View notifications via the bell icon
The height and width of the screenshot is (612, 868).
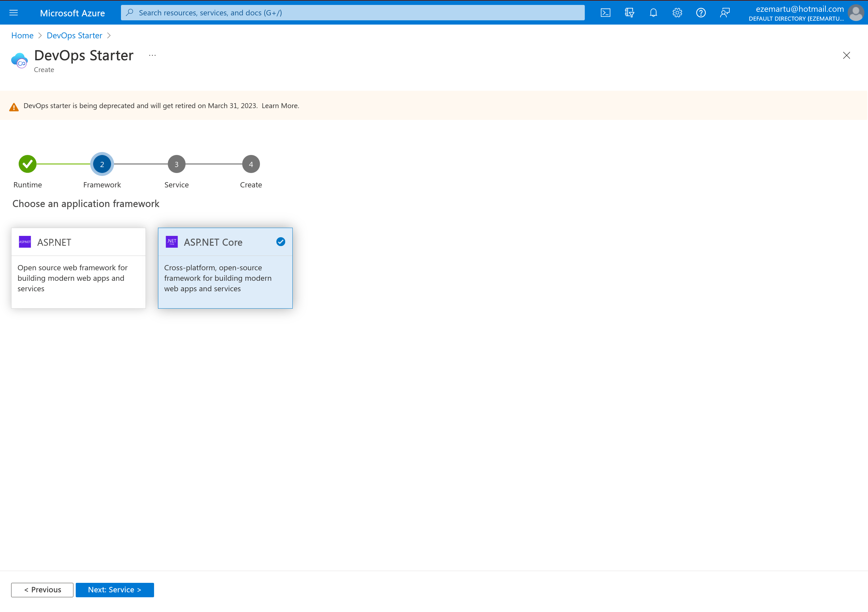[654, 12]
